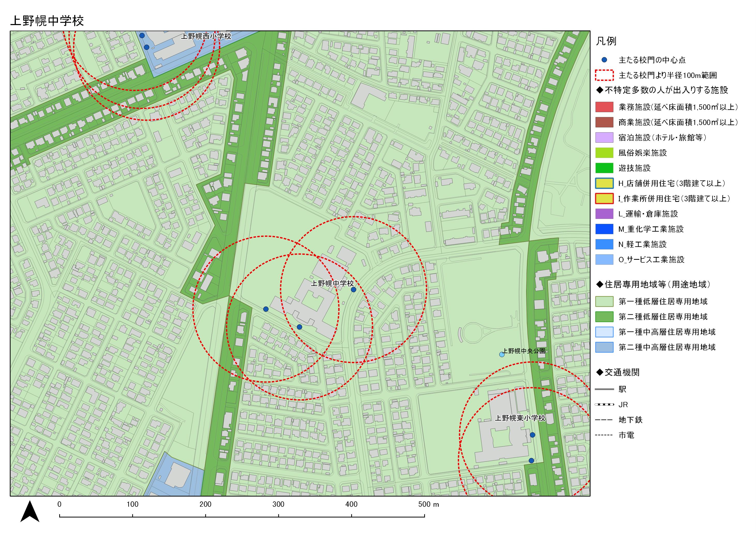This screenshot has width=756, height=534.
Task: Click the north arrow icon
Action: coord(30,512)
